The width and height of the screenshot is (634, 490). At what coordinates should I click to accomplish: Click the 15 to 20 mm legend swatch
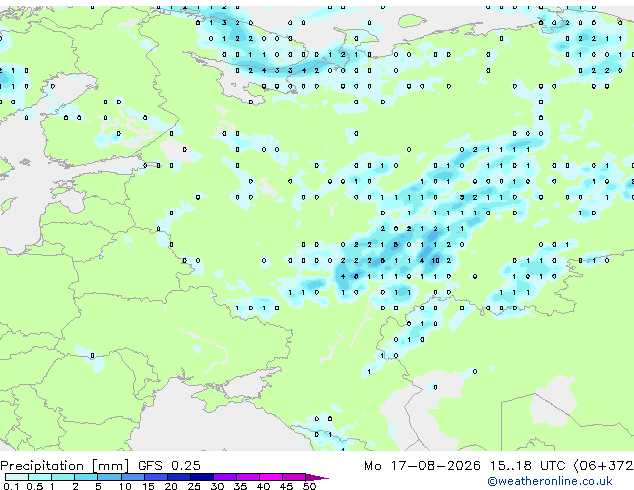tap(155, 477)
